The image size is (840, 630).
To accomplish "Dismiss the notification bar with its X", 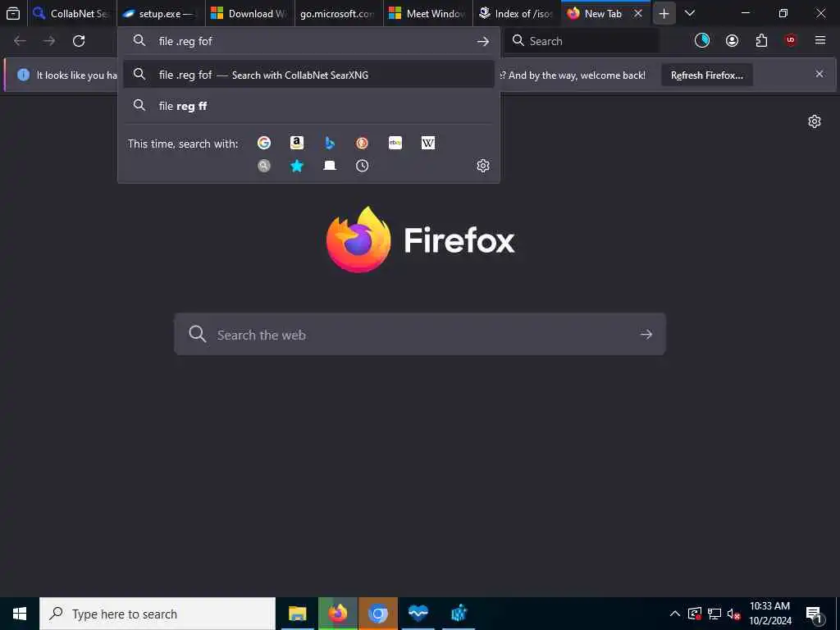I will tap(819, 74).
